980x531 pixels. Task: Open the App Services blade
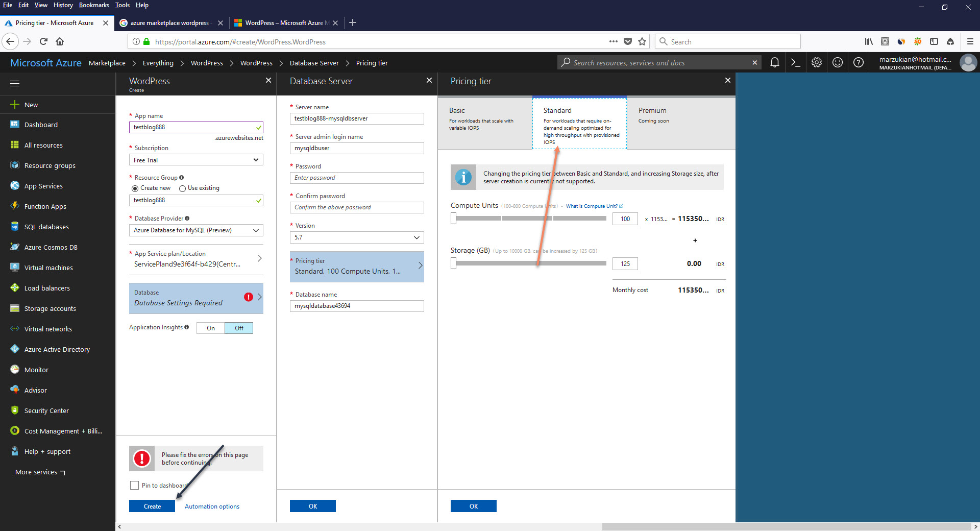pyautogui.click(x=43, y=186)
